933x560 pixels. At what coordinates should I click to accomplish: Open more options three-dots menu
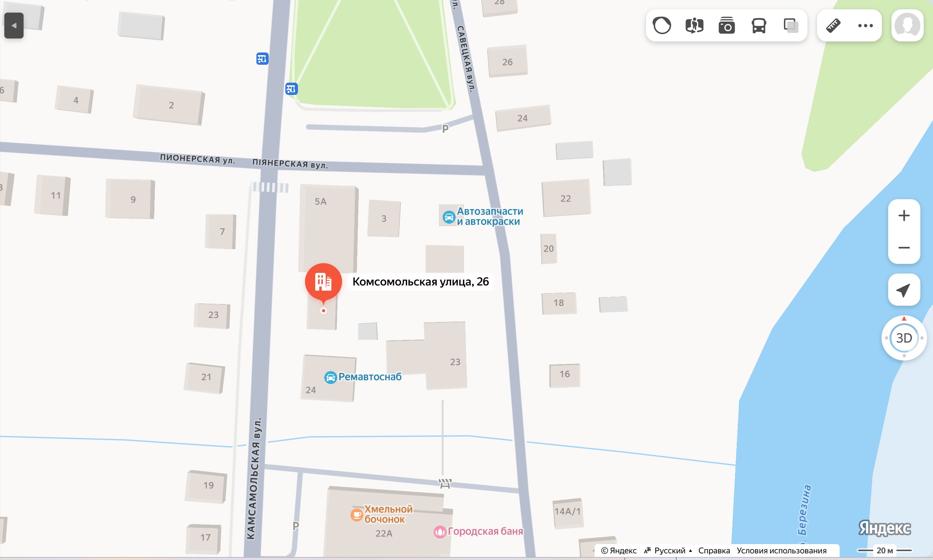click(x=866, y=26)
